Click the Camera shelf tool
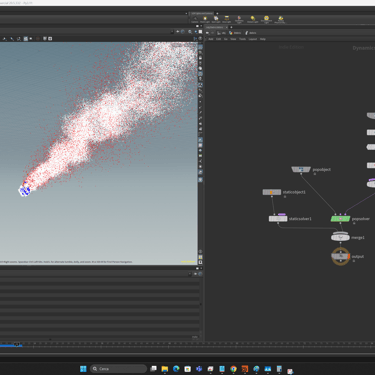 point(195,20)
